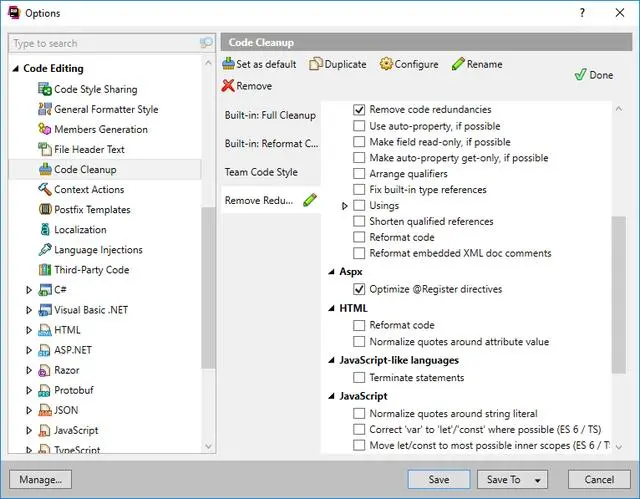640x499 pixels.
Task: Check Make auto-property get-only, if possible
Action: 359,157
